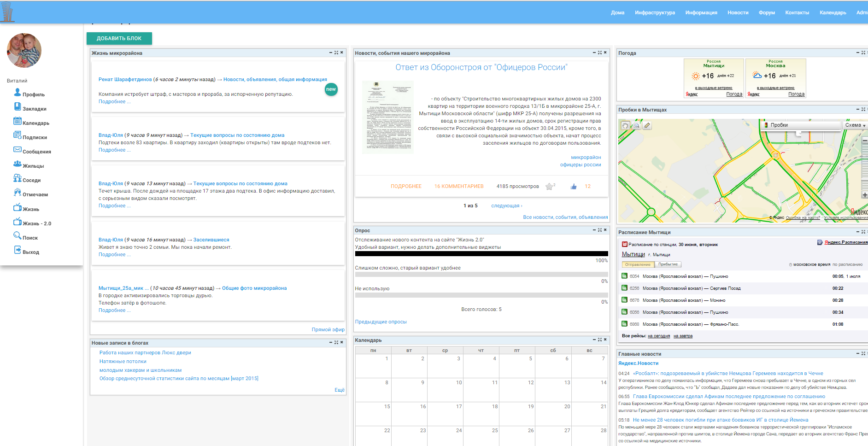The height and width of the screenshot is (446, 868).
Task: Like the news post with thumbs-up
Action: [574, 187]
